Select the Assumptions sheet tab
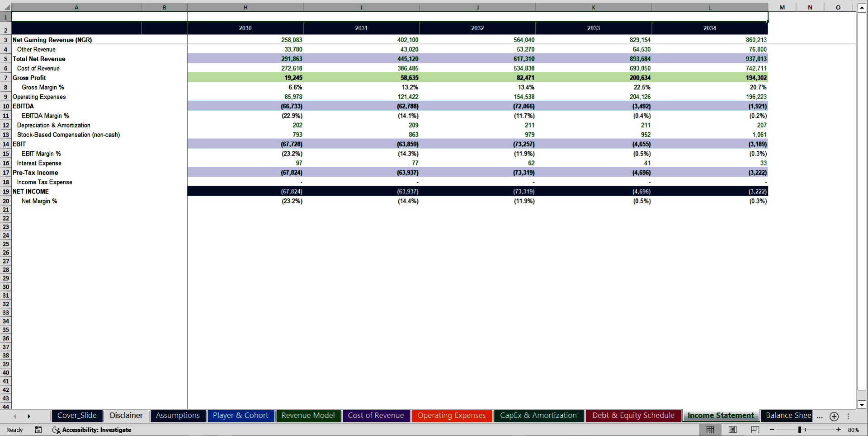868x436 pixels. coord(178,416)
